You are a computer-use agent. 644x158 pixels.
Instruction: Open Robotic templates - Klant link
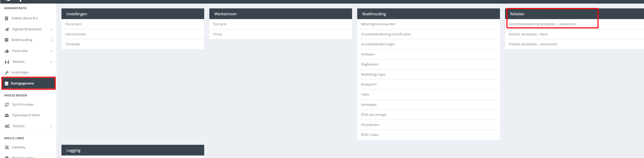tap(528, 34)
